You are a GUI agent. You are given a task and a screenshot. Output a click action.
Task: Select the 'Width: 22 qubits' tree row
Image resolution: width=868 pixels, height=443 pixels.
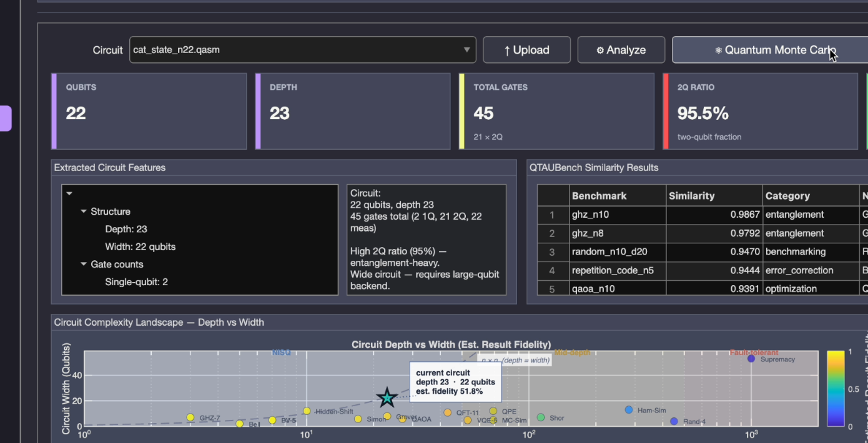pyautogui.click(x=141, y=246)
